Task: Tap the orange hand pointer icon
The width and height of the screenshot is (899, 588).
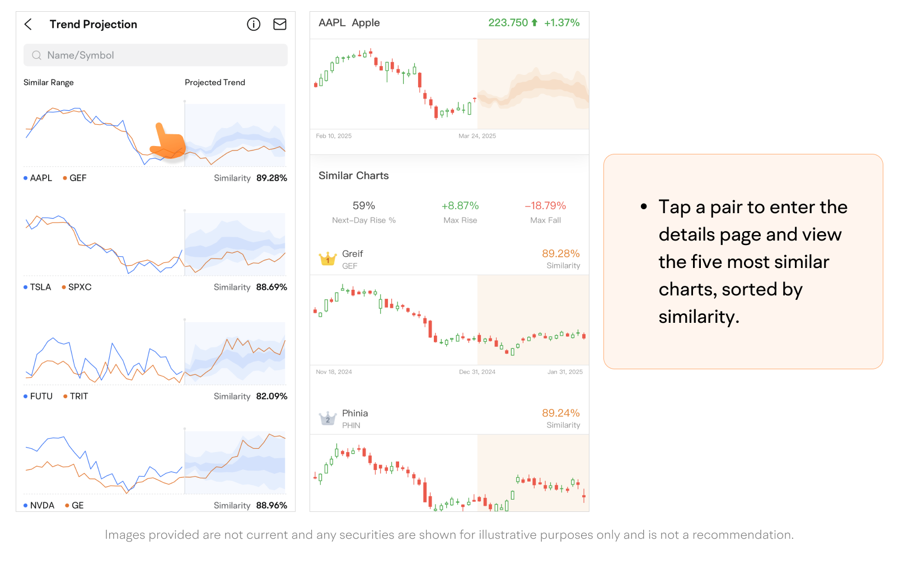Action: (167, 142)
